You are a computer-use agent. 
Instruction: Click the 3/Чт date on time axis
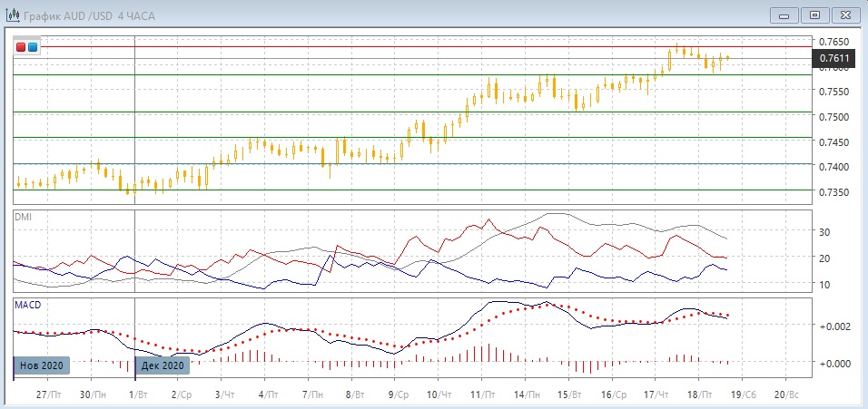pos(224,395)
